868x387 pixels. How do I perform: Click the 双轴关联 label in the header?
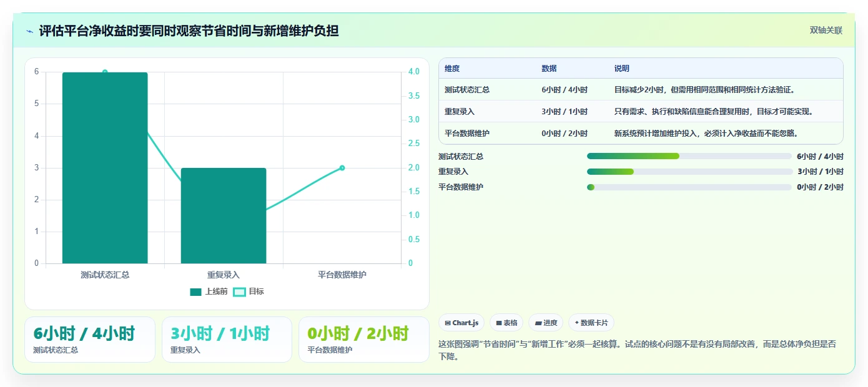pos(826,31)
